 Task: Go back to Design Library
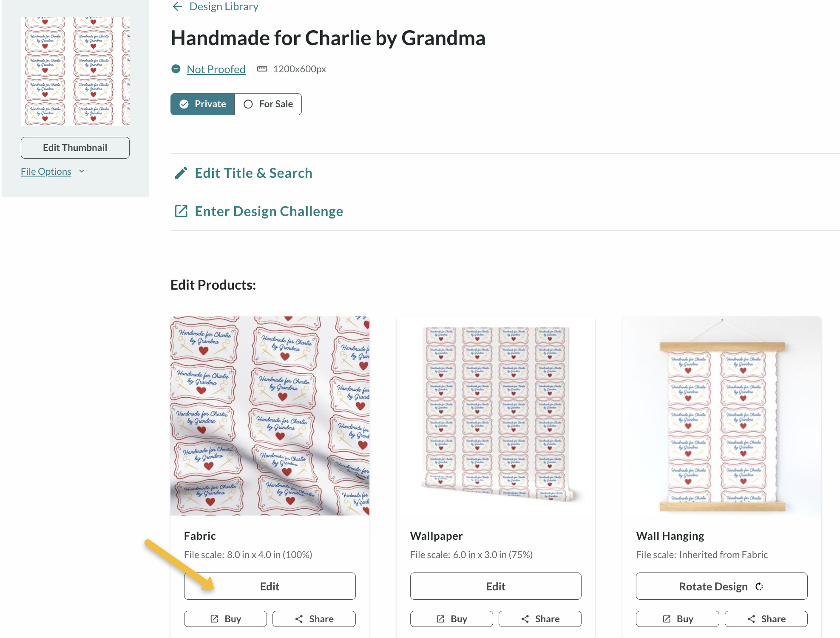point(224,6)
